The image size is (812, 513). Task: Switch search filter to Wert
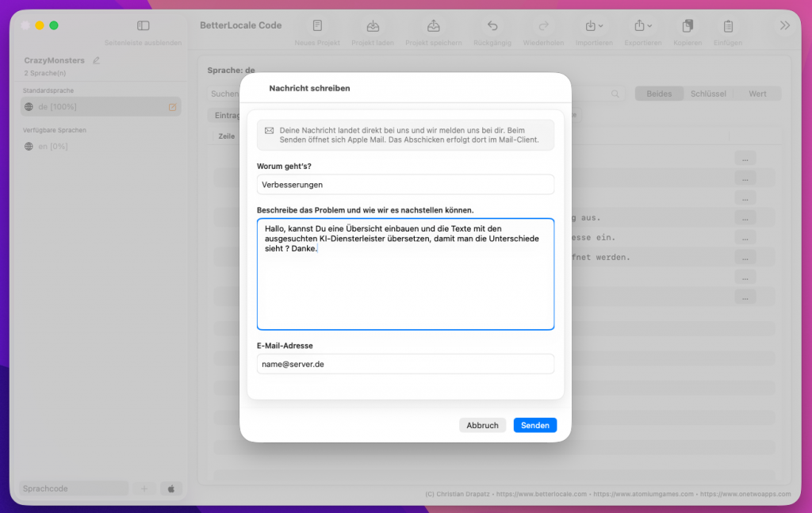click(757, 94)
